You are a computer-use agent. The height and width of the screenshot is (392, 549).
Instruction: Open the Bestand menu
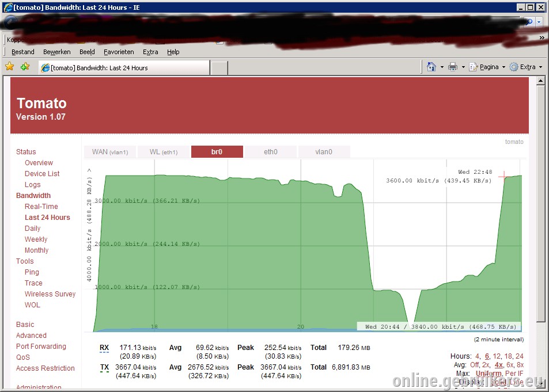click(23, 52)
